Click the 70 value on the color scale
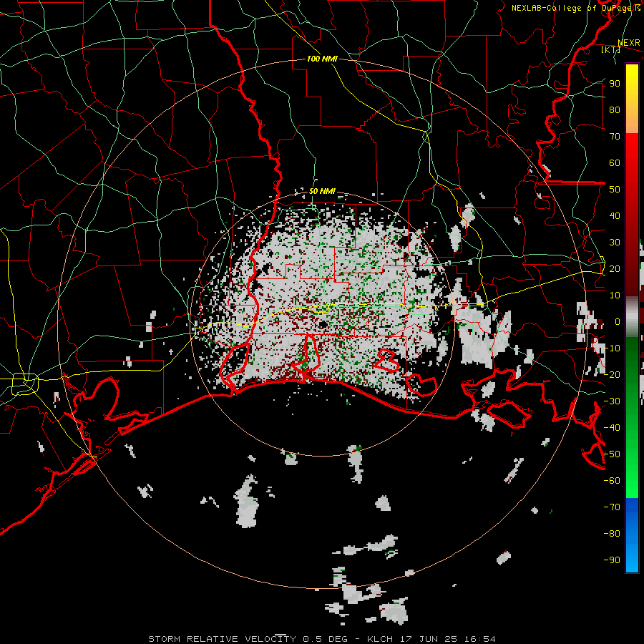Viewport: 644px width, 644px height. [615, 137]
